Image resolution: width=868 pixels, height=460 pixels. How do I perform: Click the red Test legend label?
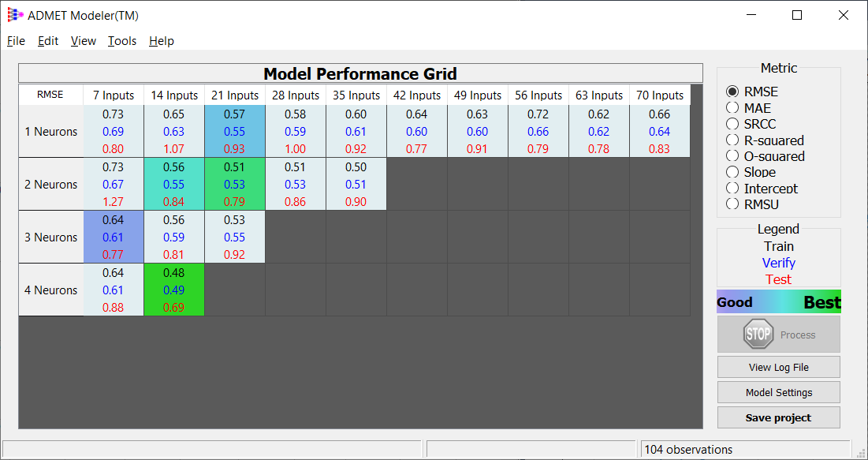pyautogui.click(x=778, y=279)
